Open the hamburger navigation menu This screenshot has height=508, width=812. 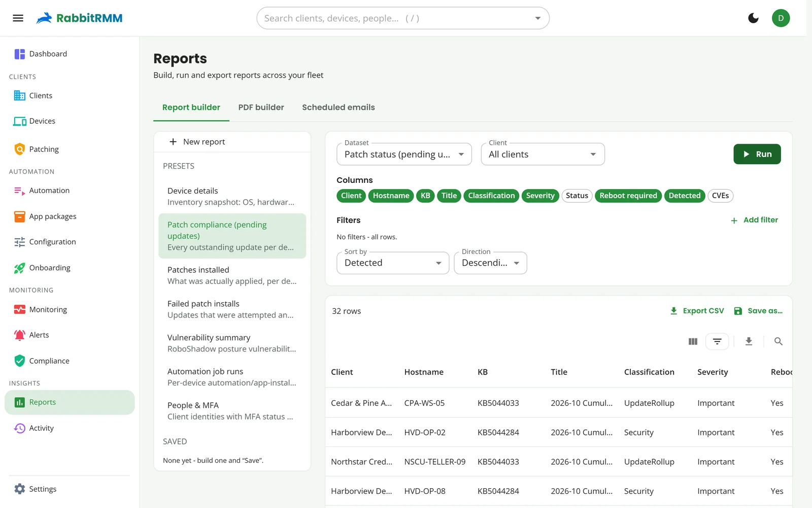coord(18,18)
